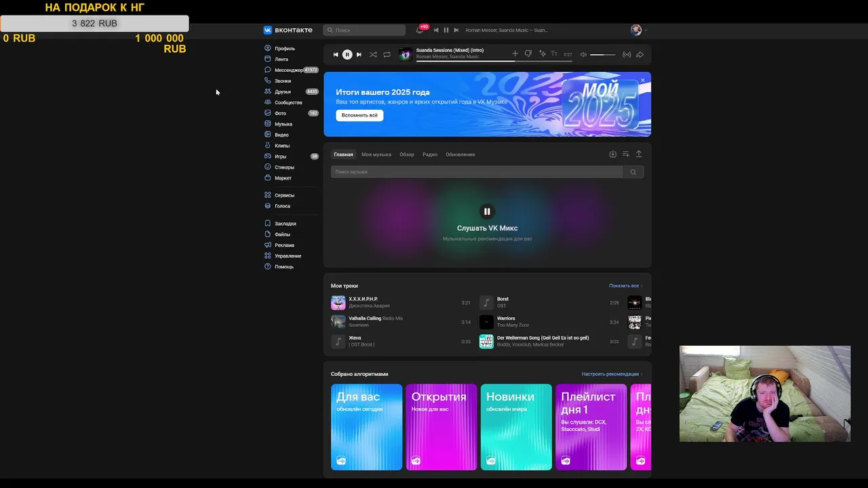Screen dimensions: 868x488
Task: Click the download music icon beside tabs
Action: (x=612, y=154)
